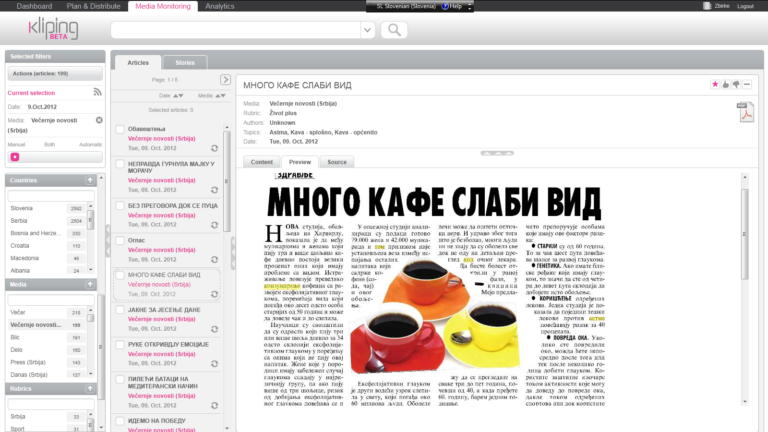
Task: Open the Help link in top bar
Action: pos(453,6)
